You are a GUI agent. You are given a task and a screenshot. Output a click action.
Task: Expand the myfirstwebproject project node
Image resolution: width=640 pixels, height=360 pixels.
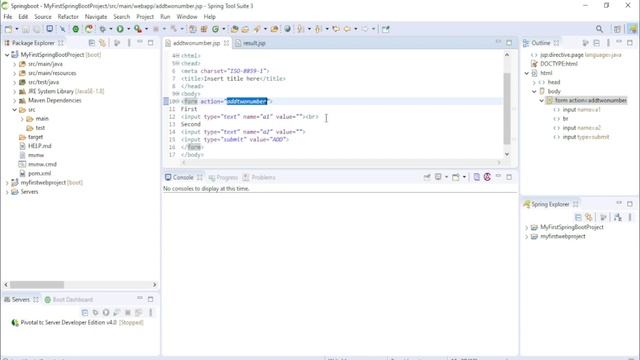(7, 182)
